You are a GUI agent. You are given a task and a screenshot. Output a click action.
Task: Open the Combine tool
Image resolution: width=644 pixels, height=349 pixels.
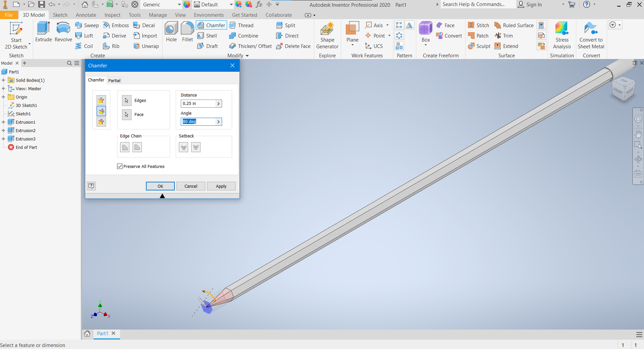[244, 36]
